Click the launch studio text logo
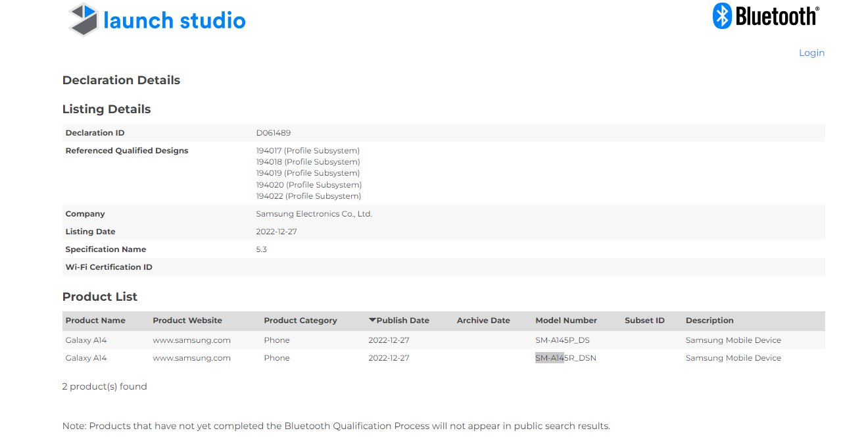868x437 pixels. (174, 20)
